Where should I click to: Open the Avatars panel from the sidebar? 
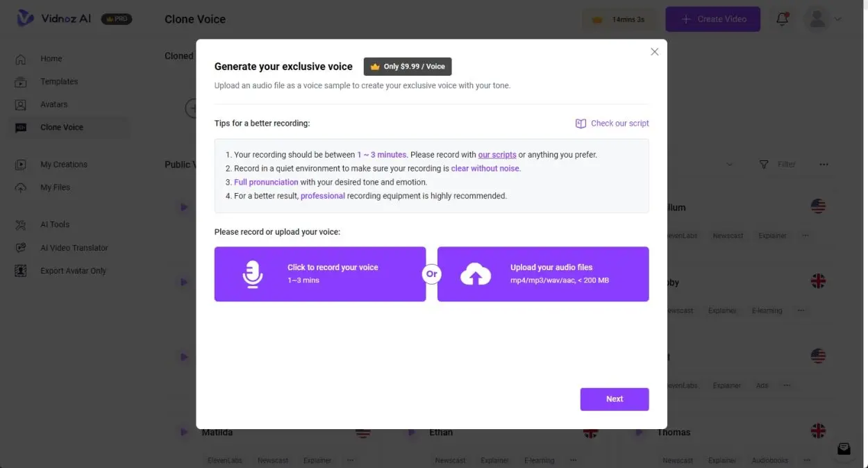(x=22, y=104)
